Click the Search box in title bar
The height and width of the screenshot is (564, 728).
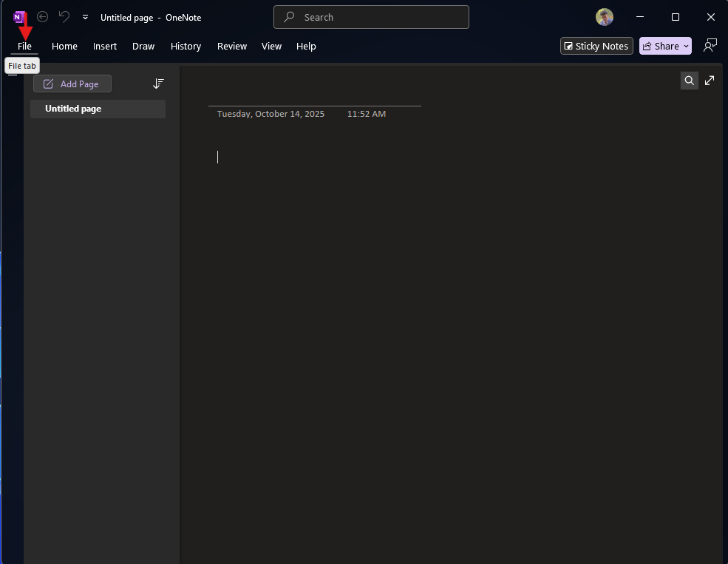tap(371, 17)
